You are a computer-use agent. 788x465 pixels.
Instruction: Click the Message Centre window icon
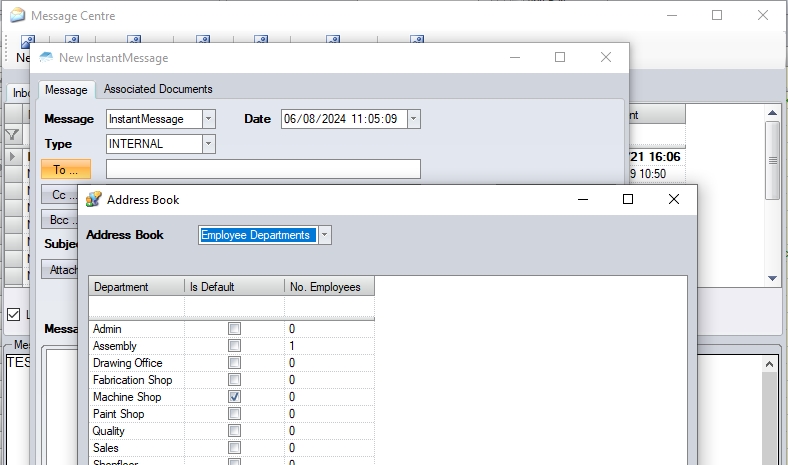[x=17, y=16]
